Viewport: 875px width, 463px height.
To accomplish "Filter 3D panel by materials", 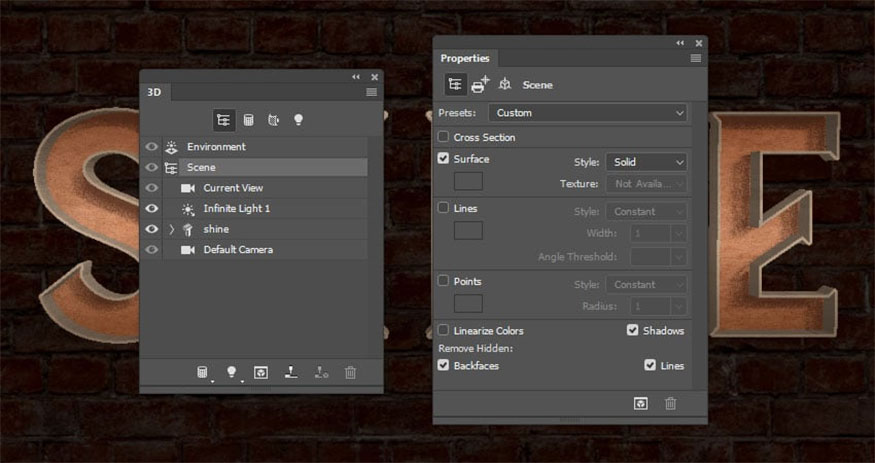I will coord(273,120).
